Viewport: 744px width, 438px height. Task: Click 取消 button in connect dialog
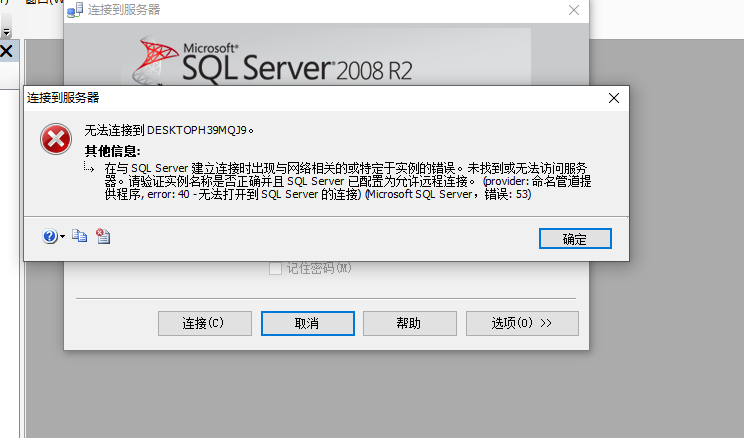(307, 324)
